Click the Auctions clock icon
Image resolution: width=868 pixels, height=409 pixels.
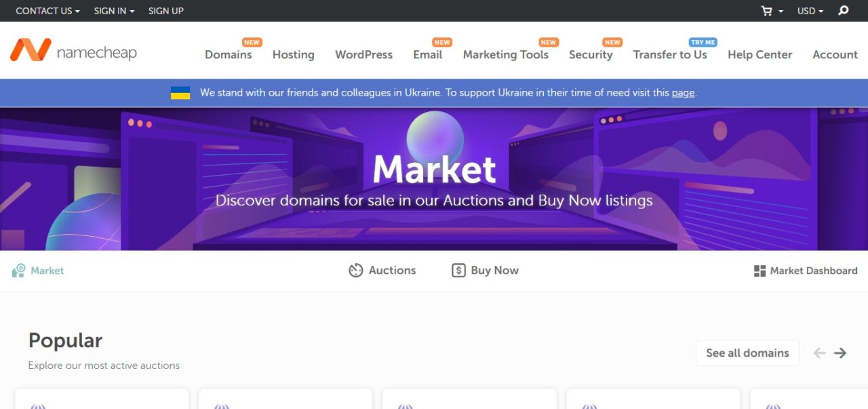point(356,271)
